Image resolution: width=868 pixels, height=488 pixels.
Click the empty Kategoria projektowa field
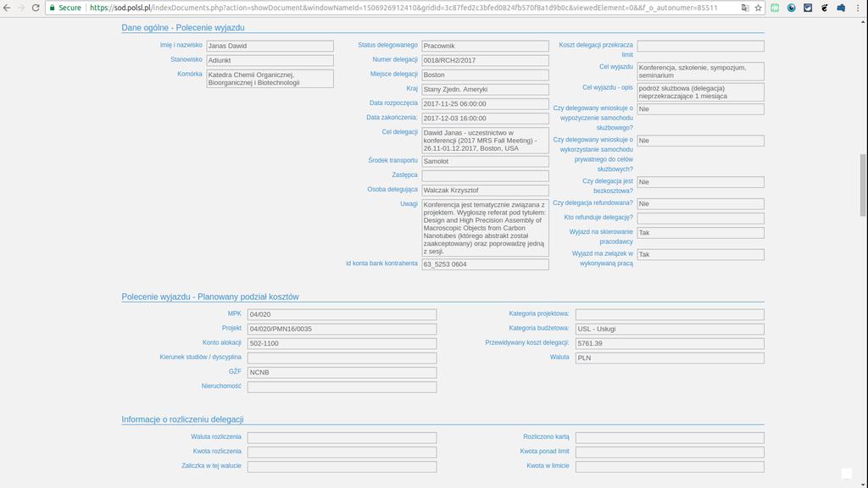(670, 314)
